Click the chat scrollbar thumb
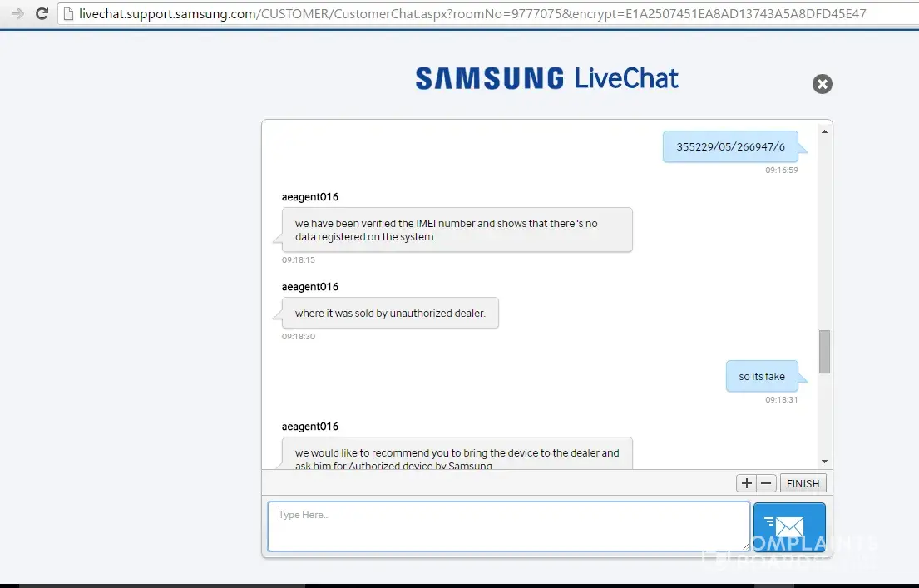This screenshot has width=919, height=588. point(825,352)
